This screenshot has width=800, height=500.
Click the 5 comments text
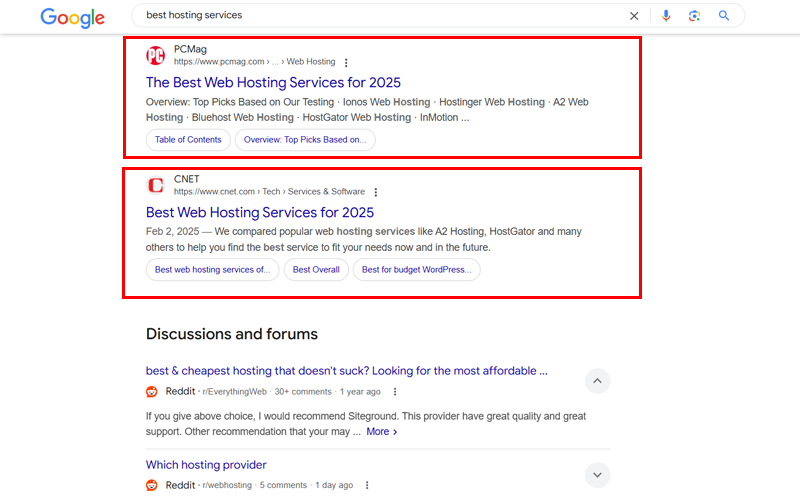click(283, 485)
